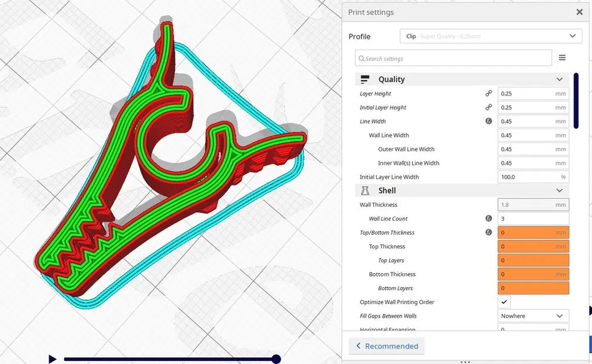Edit the Layer Height value field

pos(533,94)
